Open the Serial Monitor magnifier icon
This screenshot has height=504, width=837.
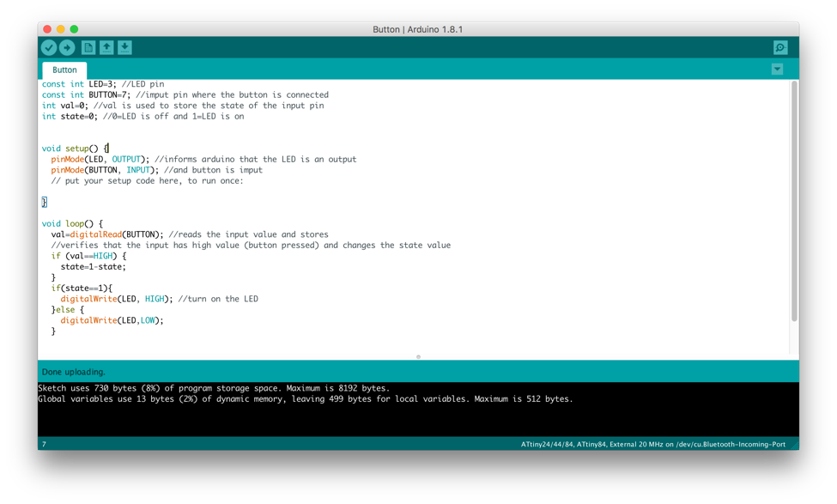(780, 47)
